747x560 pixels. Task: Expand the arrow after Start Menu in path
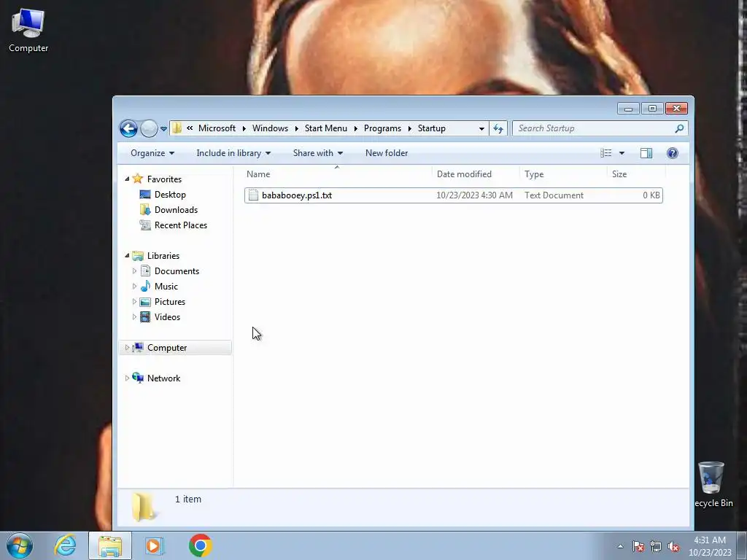(355, 128)
